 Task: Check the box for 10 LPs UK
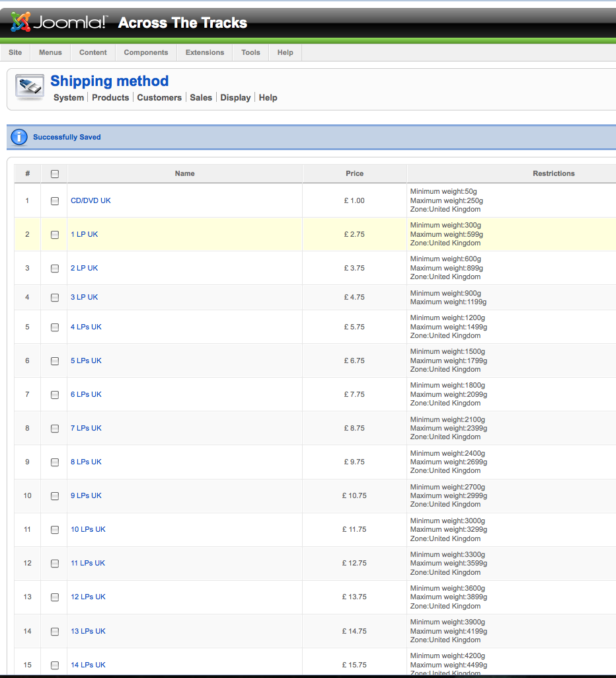[x=55, y=530]
